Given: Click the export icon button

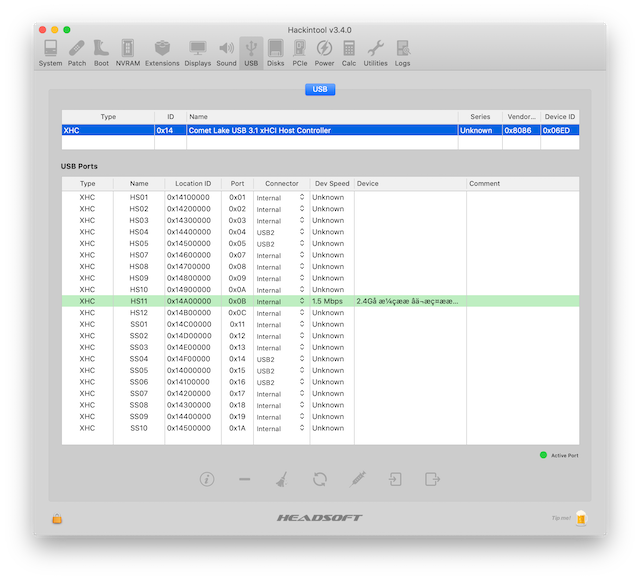Looking at the screenshot, I should pos(432,479).
